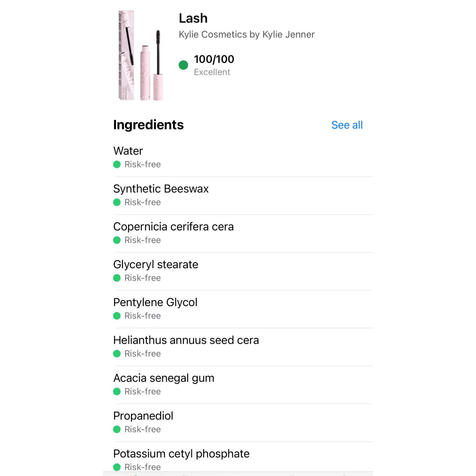Tap the green dot under Synthetic Beeswax
The width and height of the screenshot is (476, 476).
pyautogui.click(x=117, y=202)
